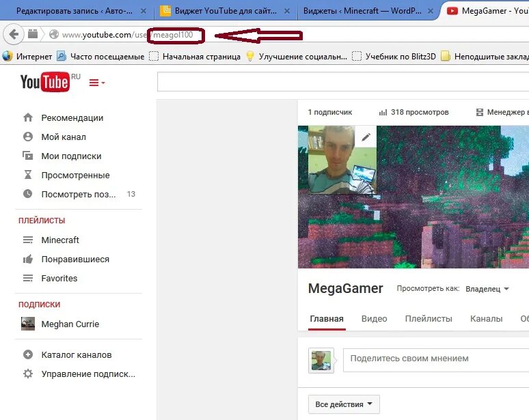Open the Понравившиеся playlist
Image resolution: width=529 pixels, height=420 pixels.
click(x=75, y=260)
